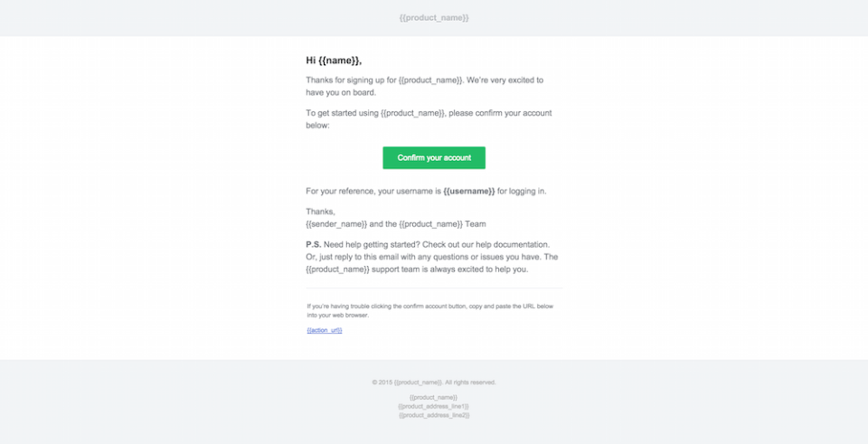
Task: Open the {{action_url}} link
Action: tap(325, 330)
